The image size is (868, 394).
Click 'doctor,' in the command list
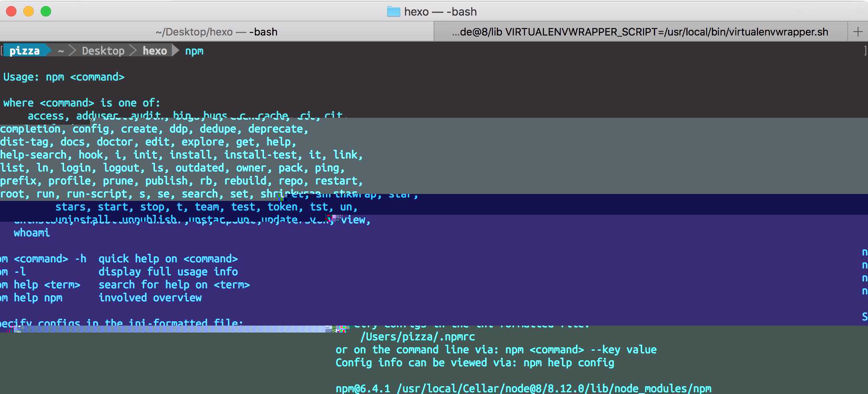tap(118, 142)
